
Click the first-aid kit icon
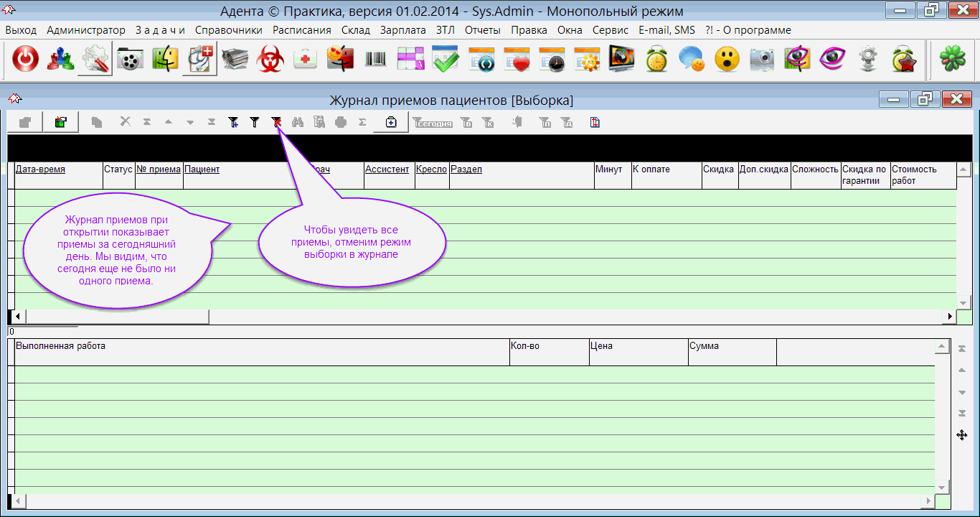point(306,60)
